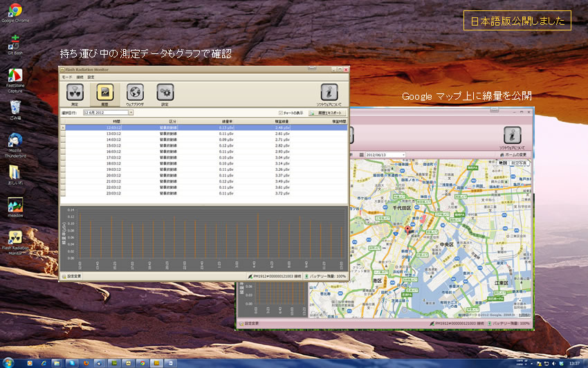Image resolution: width=588 pixels, height=368 pixels.
Task: Click the ソフトウェアについて info icon in front window
Action: point(329,92)
